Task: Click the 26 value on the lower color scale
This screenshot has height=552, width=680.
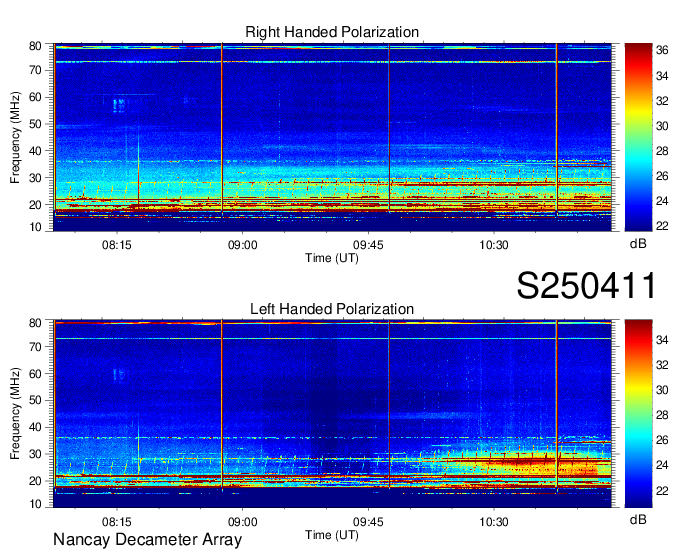Action: tap(662, 440)
